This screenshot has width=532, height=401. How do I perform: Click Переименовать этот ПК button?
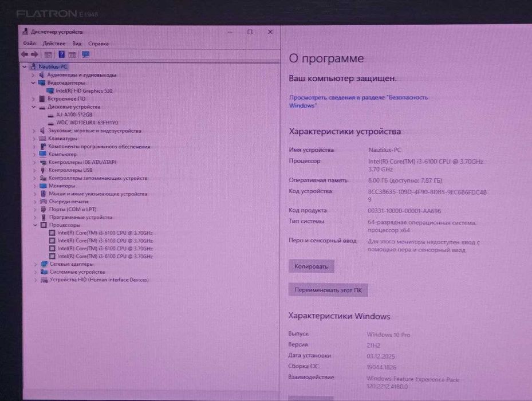(x=328, y=290)
